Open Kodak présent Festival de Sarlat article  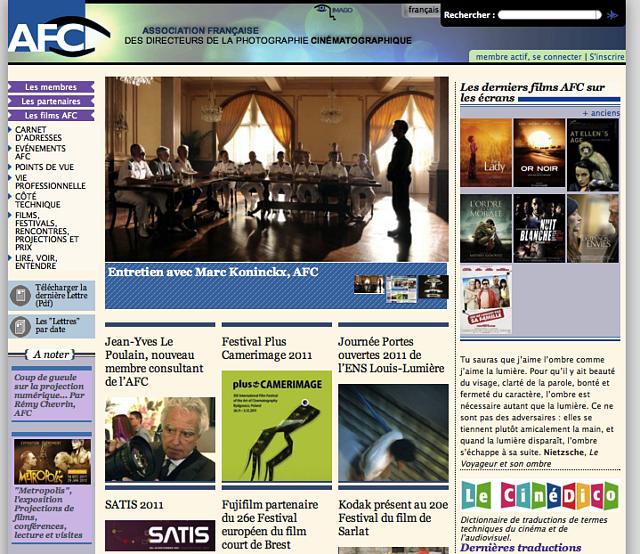[x=393, y=518]
